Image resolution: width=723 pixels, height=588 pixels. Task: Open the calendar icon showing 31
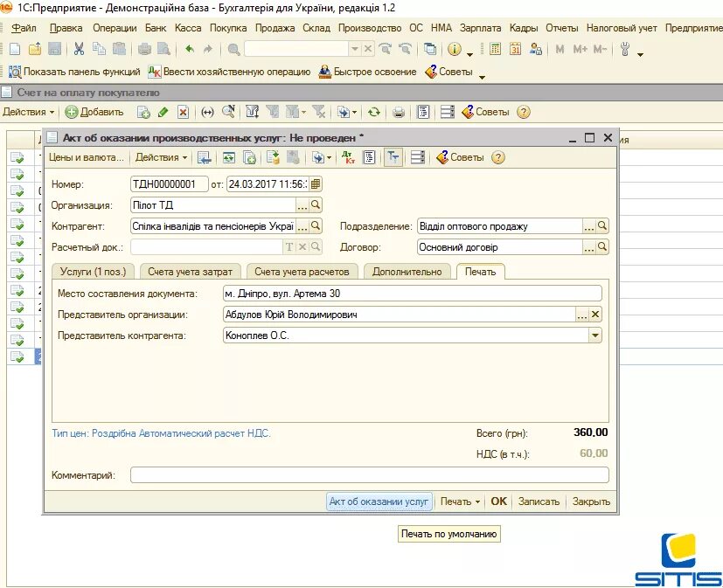[516, 49]
